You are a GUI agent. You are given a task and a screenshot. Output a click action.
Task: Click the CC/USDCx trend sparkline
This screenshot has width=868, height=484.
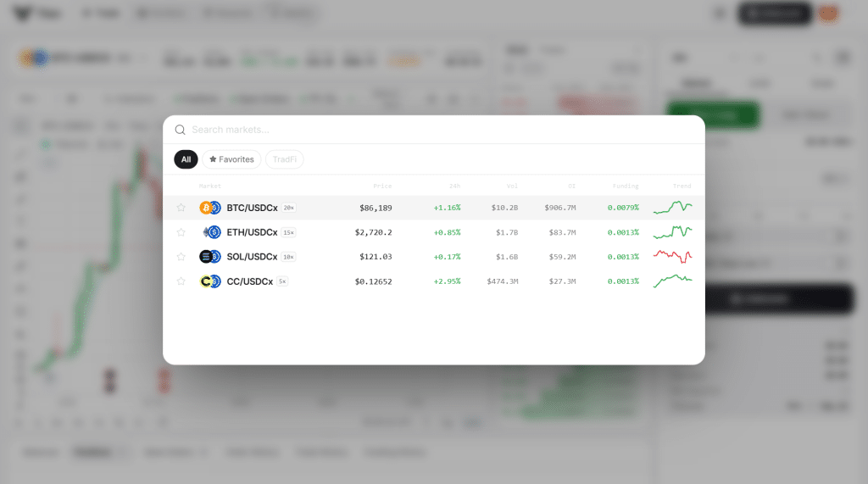(672, 281)
